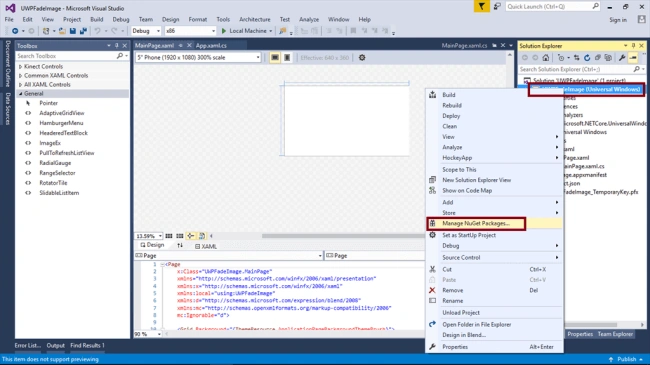Click the swap panes arrows icon
The height and width of the screenshot is (365, 650).
(x=180, y=246)
